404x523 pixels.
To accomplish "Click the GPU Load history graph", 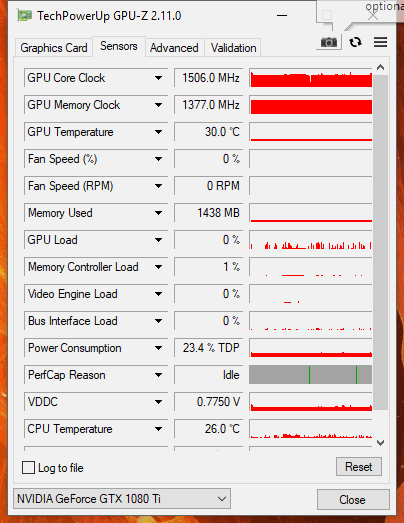I will [x=311, y=240].
